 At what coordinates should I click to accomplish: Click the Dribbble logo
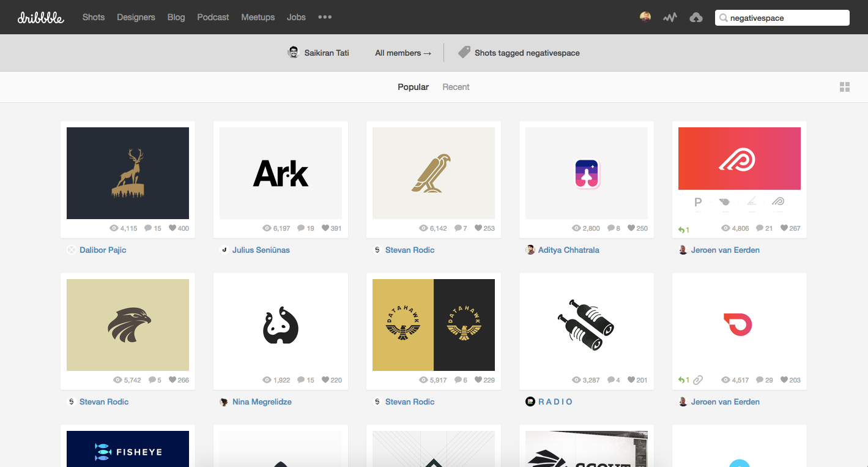pyautogui.click(x=41, y=17)
